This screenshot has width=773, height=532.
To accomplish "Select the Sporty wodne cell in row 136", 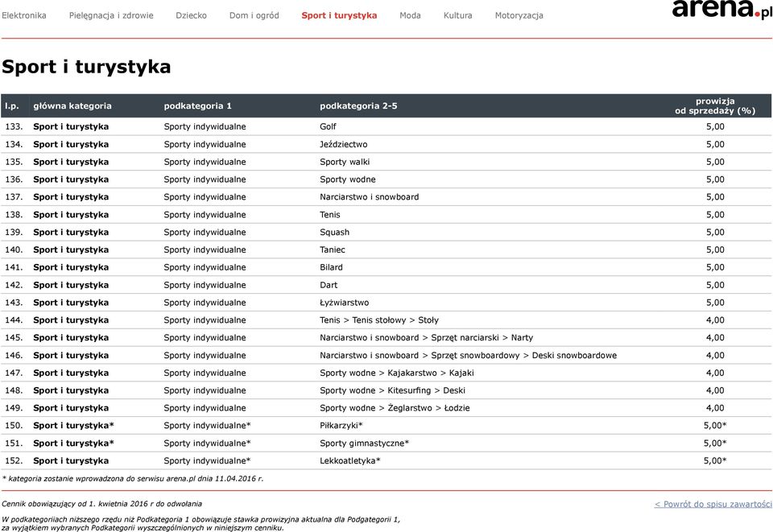I will (348, 179).
